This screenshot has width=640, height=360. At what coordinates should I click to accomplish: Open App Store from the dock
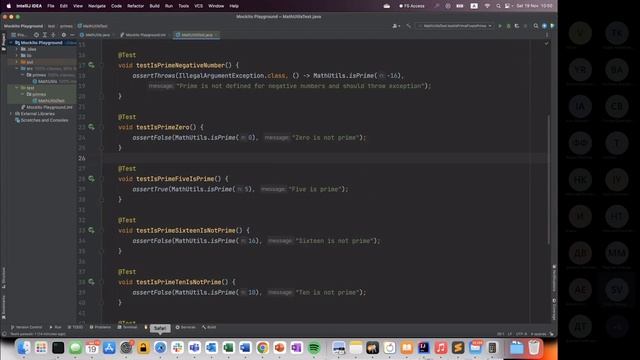coord(109,348)
